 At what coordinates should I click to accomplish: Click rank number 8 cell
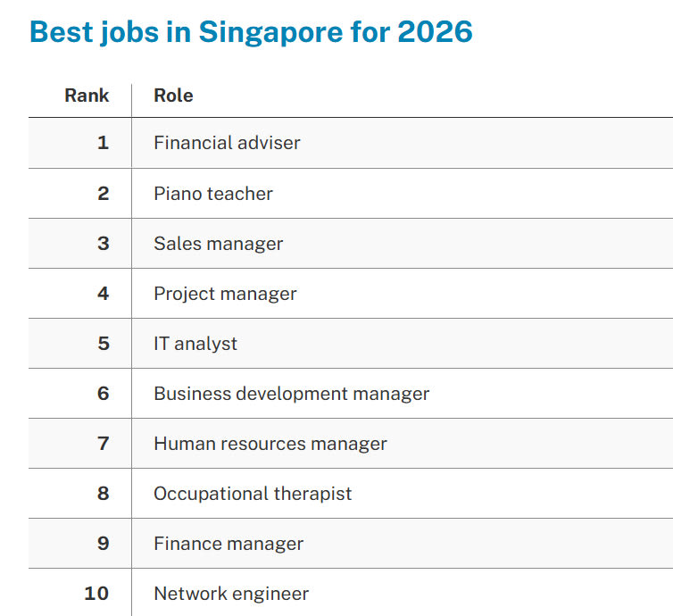tap(103, 494)
